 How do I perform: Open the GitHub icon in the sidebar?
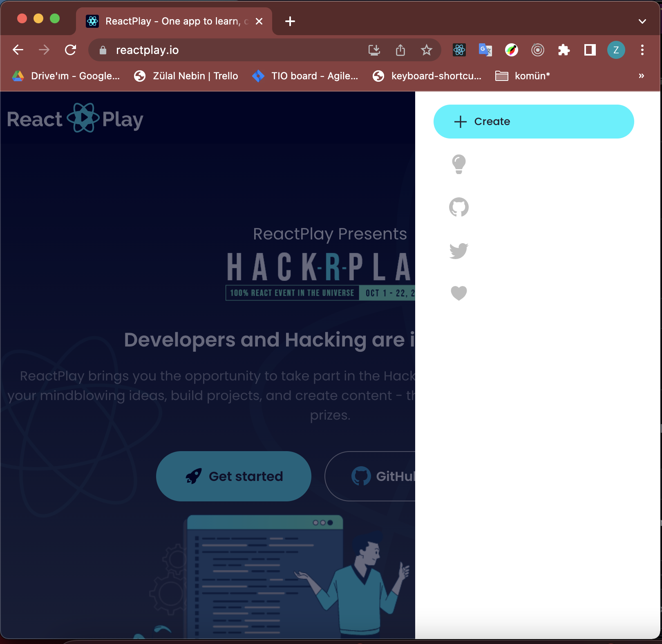459,207
